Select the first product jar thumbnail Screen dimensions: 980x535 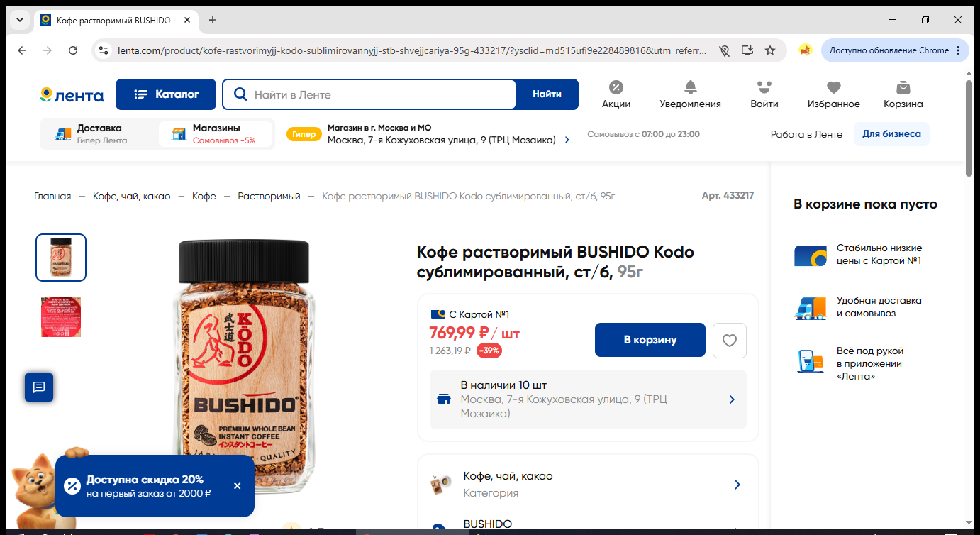(61, 258)
